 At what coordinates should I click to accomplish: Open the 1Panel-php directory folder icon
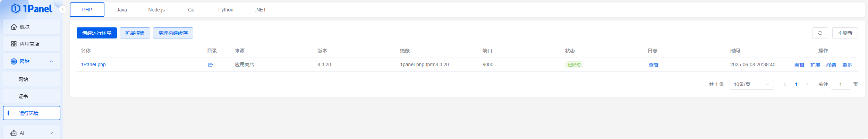point(210,65)
